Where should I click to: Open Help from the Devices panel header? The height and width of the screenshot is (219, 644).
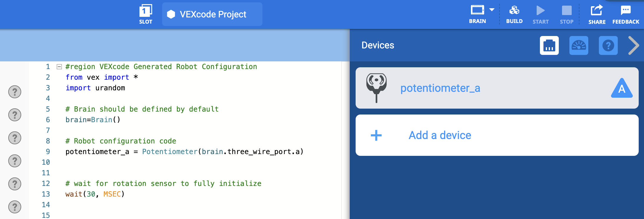pyautogui.click(x=608, y=45)
